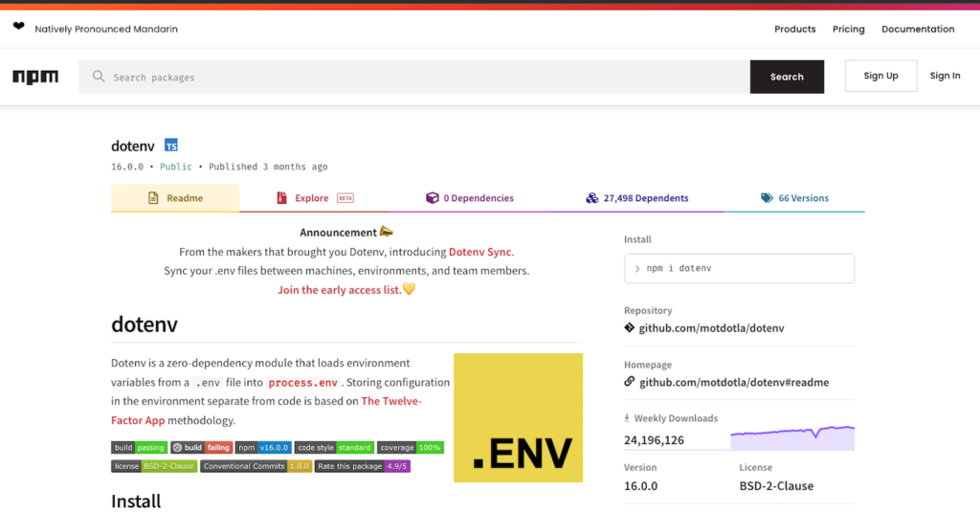Click the 16.0.0 value under Version
Image resolution: width=980 pixels, height=514 pixels.
[x=640, y=486]
